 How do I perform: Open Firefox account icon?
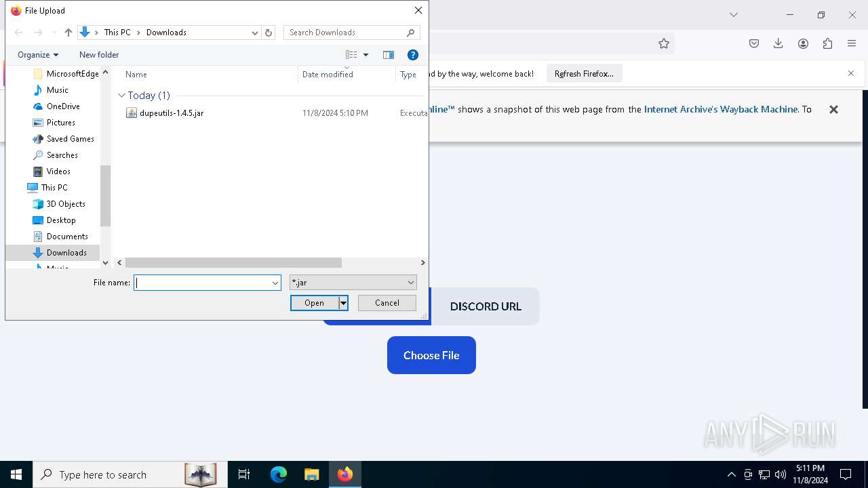tap(803, 43)
